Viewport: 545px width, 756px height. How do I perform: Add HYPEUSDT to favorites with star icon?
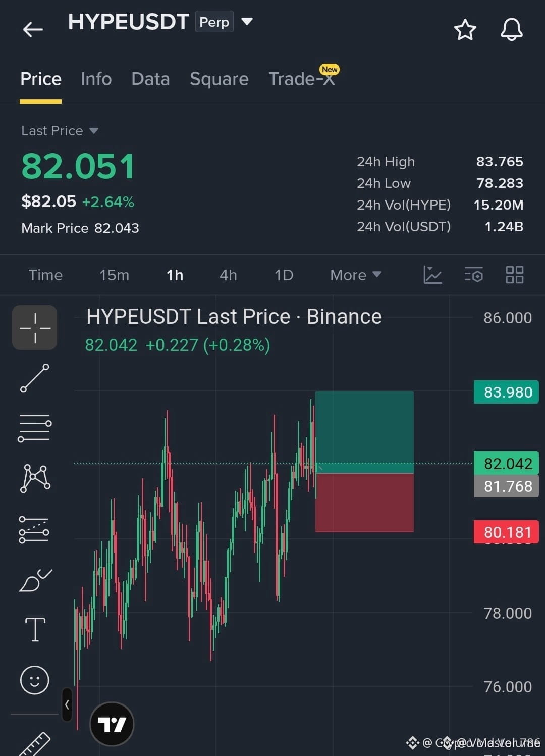[465, 30]
